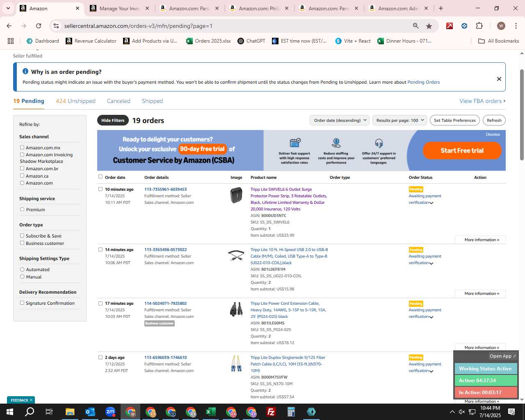Bookmark this page with the star icon

[x=429, y=26]
